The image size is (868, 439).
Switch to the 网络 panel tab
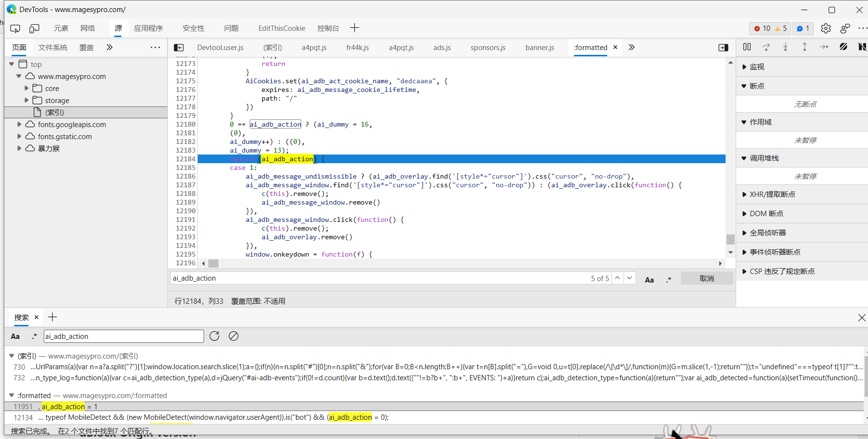coord(88,28)
